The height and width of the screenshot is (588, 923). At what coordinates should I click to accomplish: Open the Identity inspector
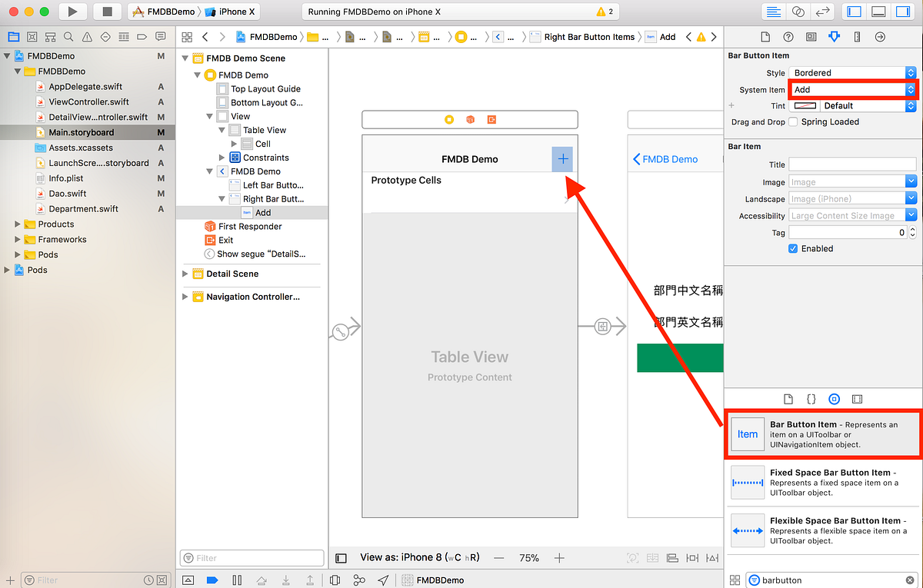[811, 36]
